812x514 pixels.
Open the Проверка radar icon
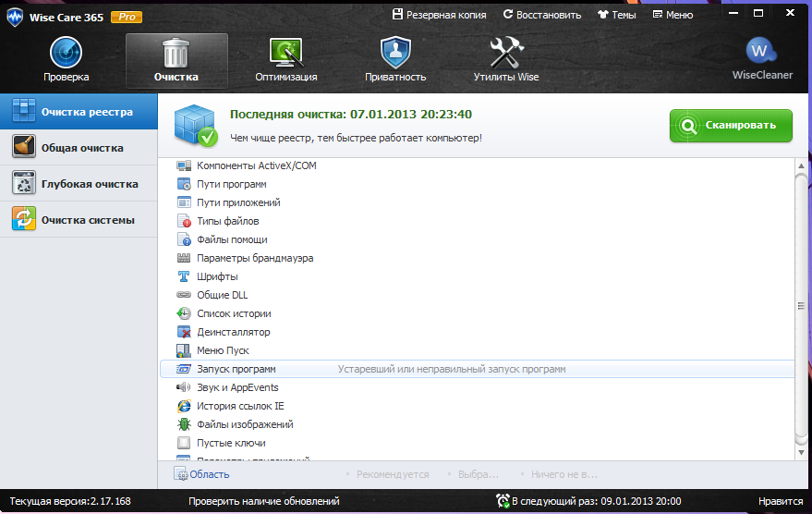(66, 53)
